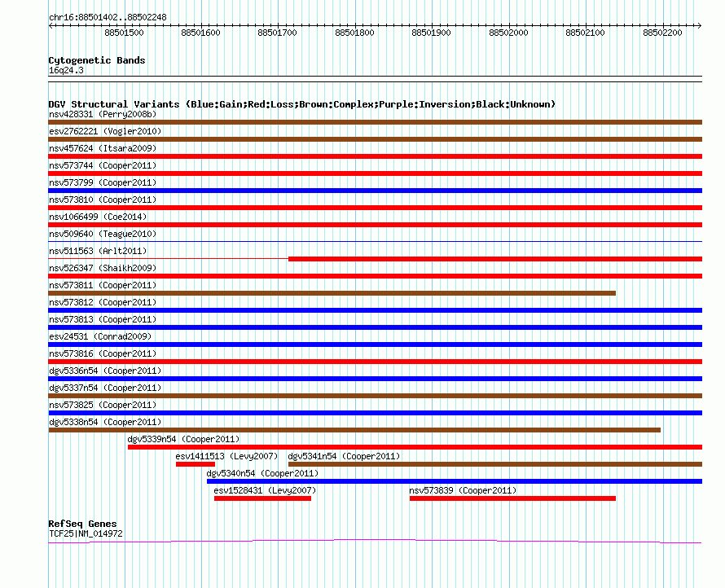Click the blue nsv573799 gain bar

[376, 191]
